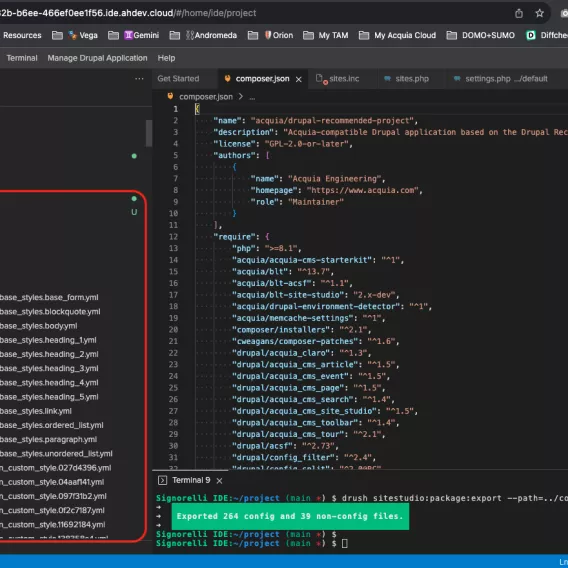The width and height of the screenshot is (568, 568).
Task: Open base_styles.base_form.yml file
Action: (x=49, y=297)
